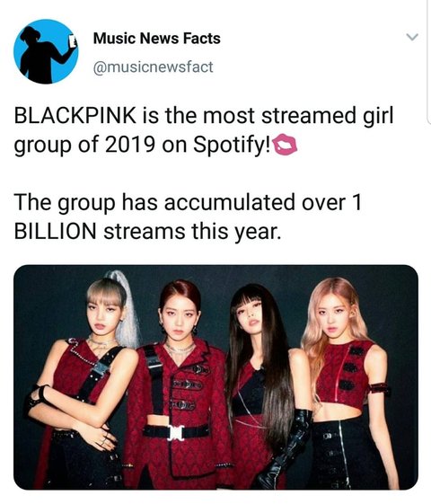Click the scrollbar handle at right edge

tap(429, 61)
